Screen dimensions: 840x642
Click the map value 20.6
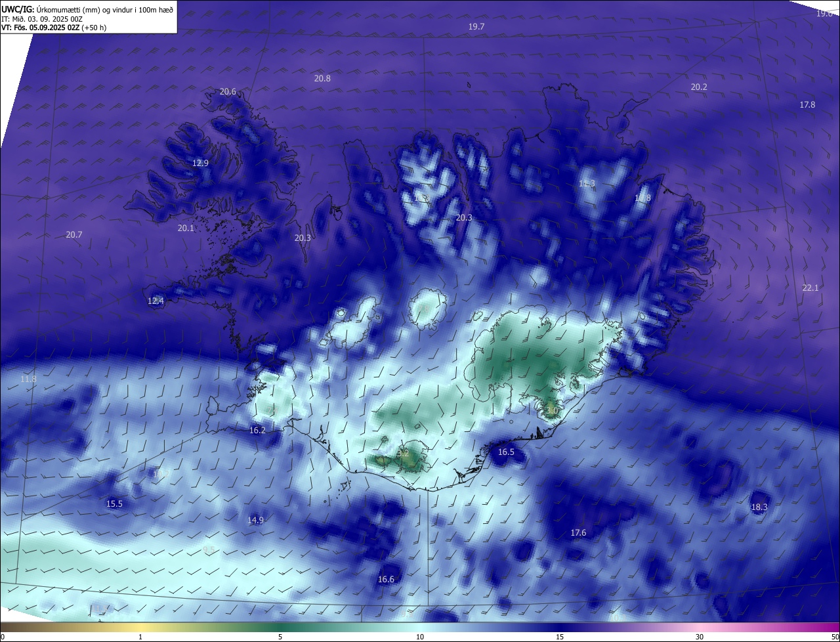click(x=228, y=92)
